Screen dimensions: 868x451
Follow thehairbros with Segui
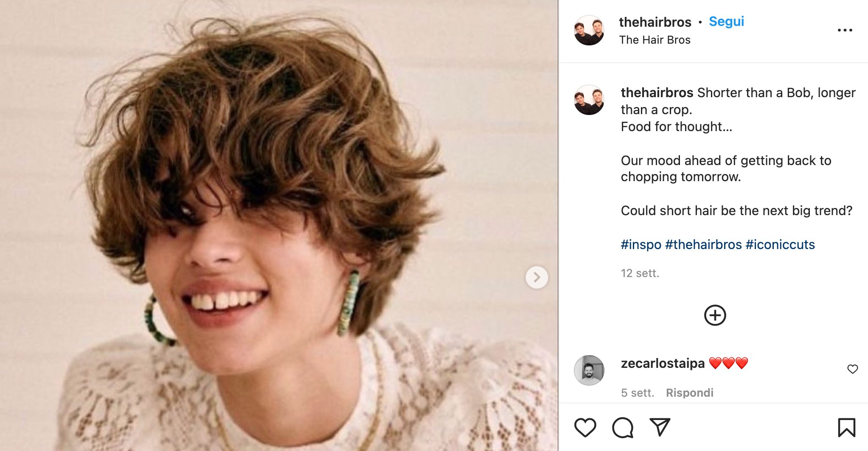pyautogui.click(x=726, y=21)
